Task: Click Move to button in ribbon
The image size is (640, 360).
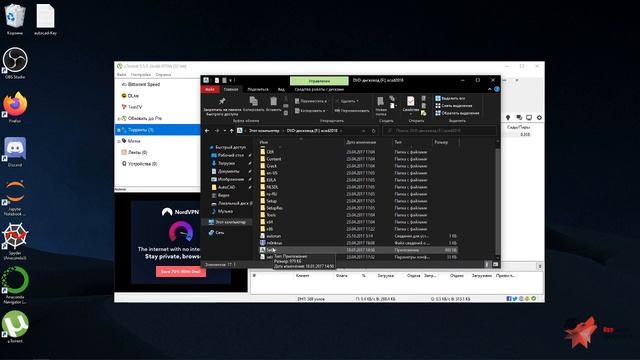Action: [311, 101]
